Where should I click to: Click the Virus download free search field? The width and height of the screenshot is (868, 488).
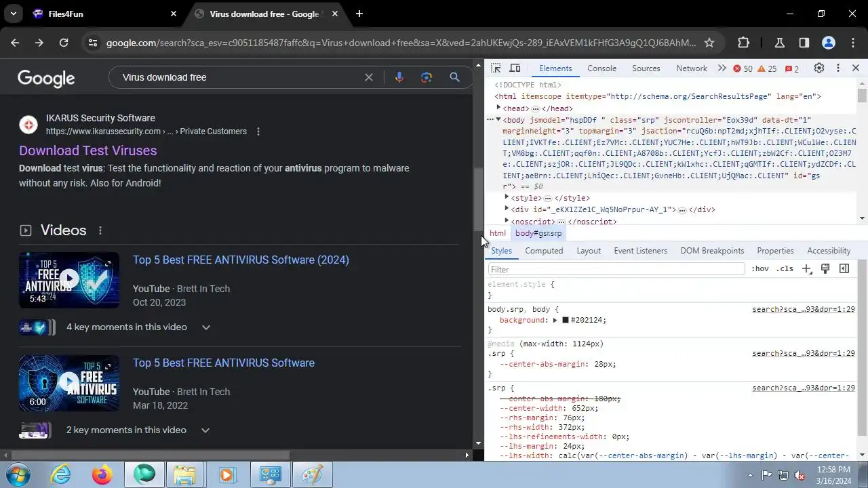[237, 77]
